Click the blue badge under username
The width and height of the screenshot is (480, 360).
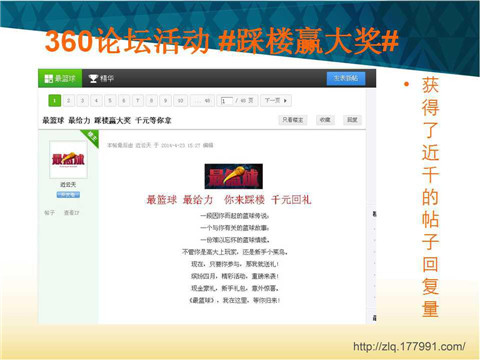pos(68,195)
